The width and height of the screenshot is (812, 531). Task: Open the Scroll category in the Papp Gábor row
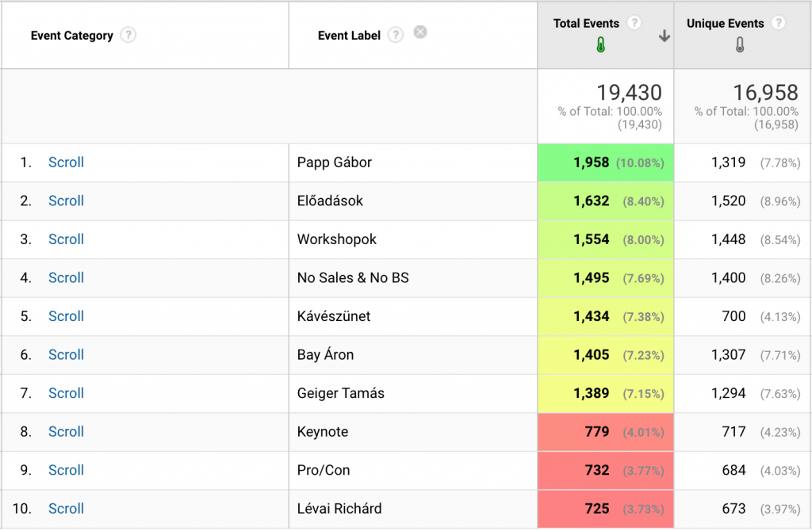66,162
